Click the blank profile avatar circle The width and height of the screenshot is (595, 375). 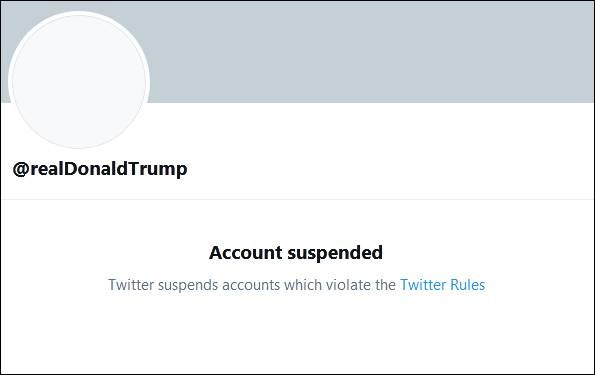79,81
